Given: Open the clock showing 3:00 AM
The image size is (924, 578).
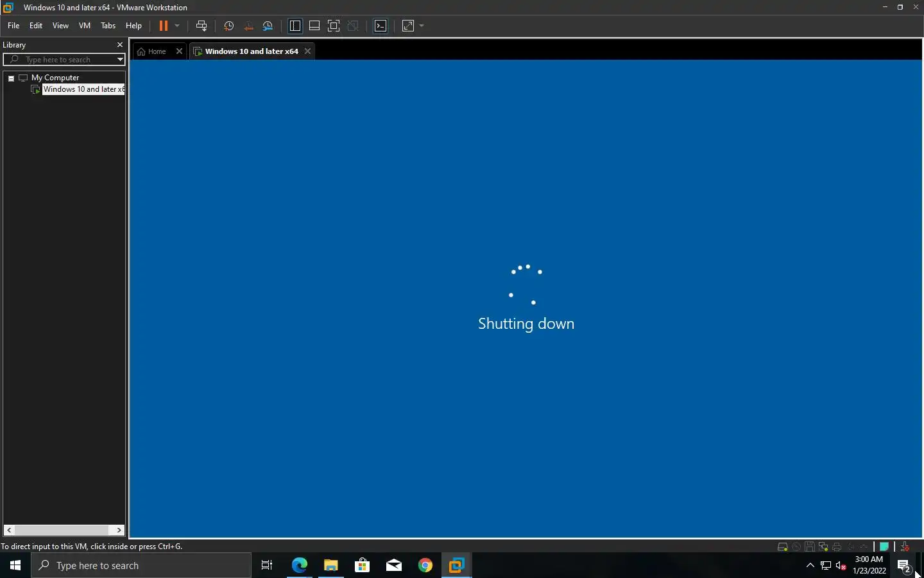Looking at the screenshot, I should 869,566.
